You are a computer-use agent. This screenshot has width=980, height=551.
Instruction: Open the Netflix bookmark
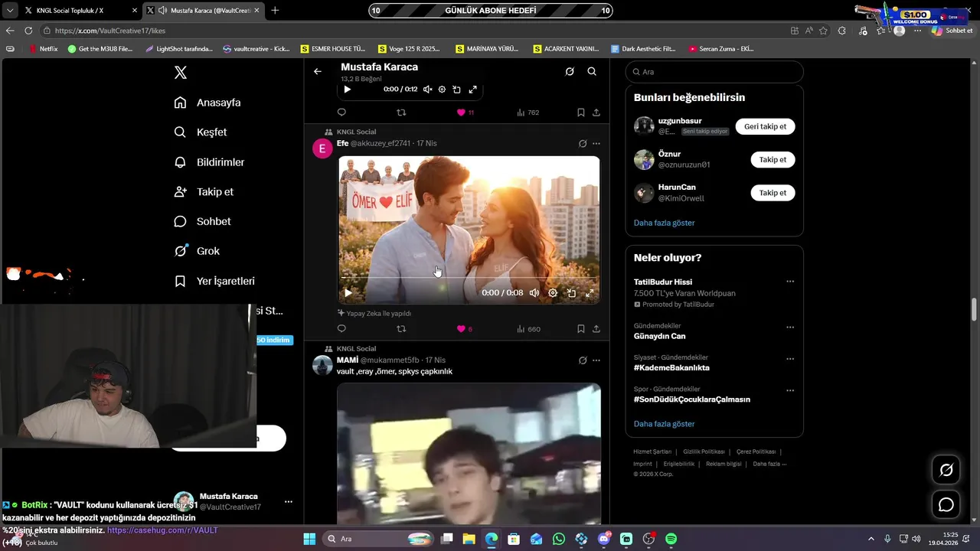43,49
